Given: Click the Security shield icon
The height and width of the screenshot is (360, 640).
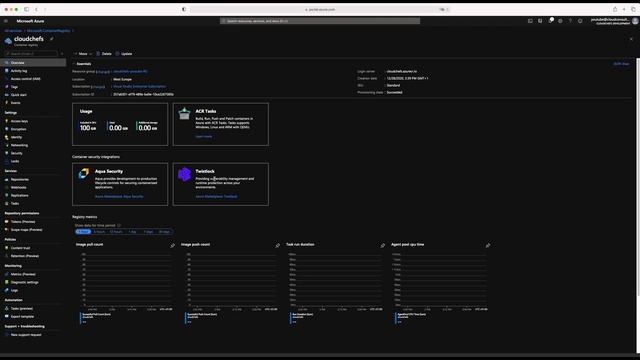Looking at the screenshot, I should coord(7,153).
